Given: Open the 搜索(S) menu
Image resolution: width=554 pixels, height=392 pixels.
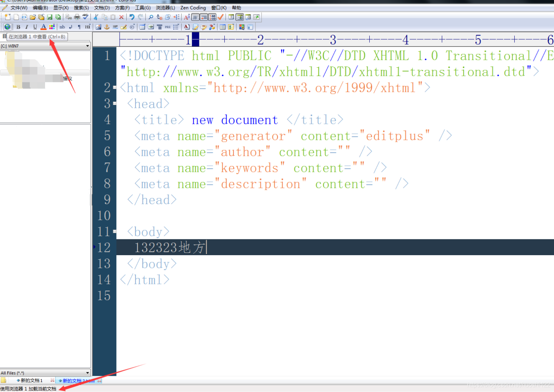Looking at the screenshot, I should [81, 8].
